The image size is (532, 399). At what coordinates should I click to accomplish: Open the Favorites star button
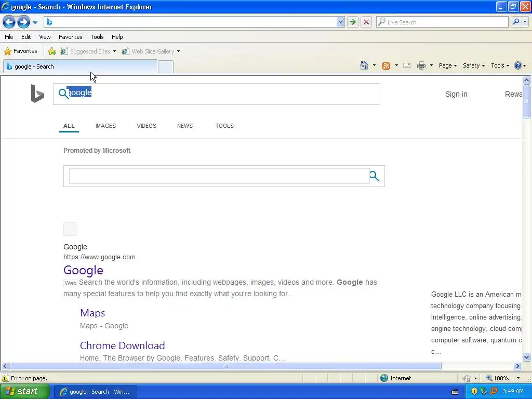click(20, 51)
